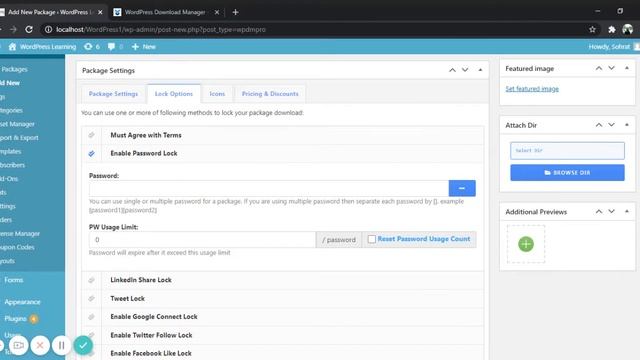Image resolution: width=640 pixels, height=360 pixels.
Task: Pause the screen recording
Action: click(x=61, y=345)
